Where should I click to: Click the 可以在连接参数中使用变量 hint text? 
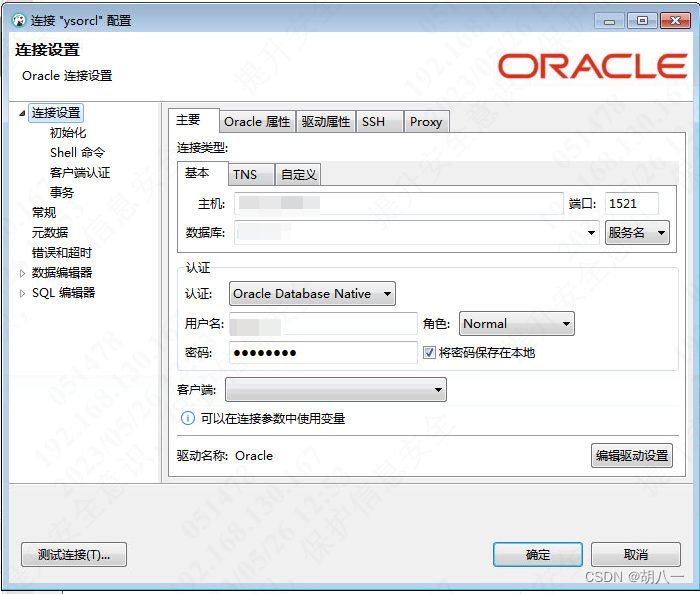(x=273, y=419)
